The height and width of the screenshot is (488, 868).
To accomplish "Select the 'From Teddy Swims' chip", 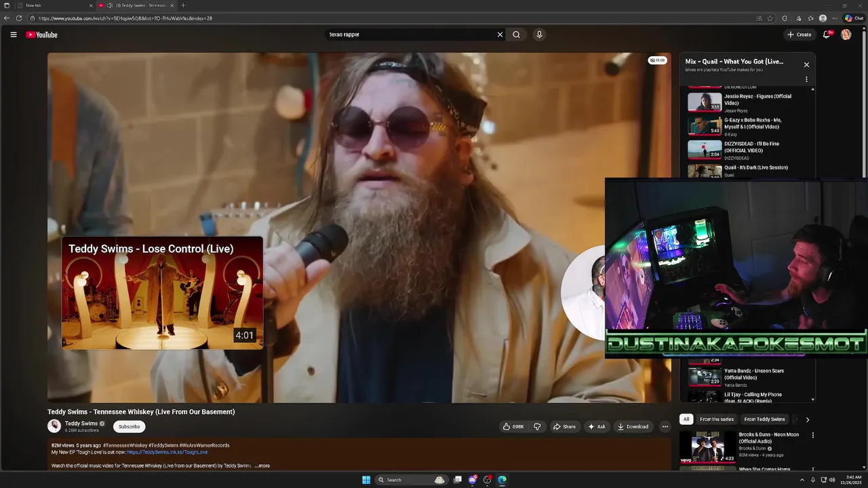I will point(764,420).
